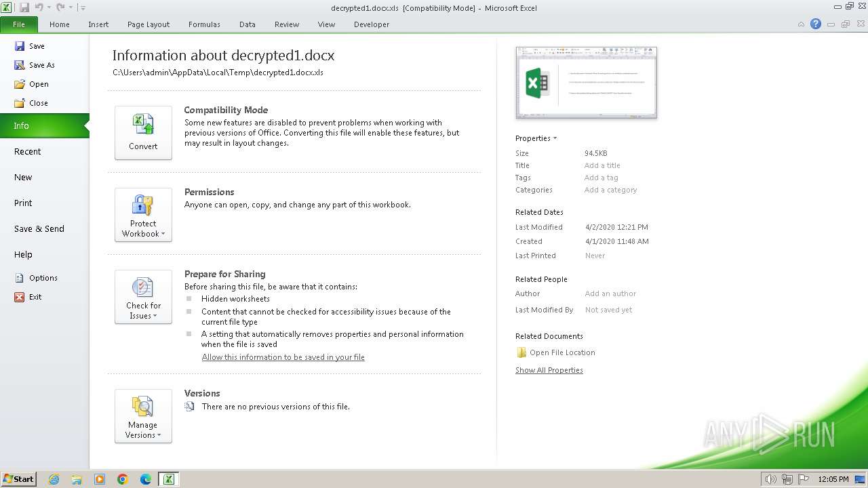Launch Microsoft Edge from the taskbar
Viewport: 868px width, 488px height.
tap(146, 479)
